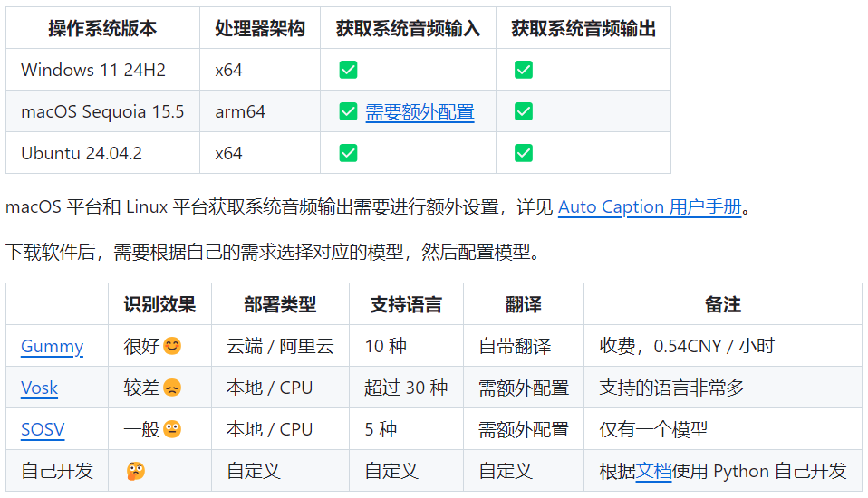Click the neutral emoji beside 一般
Screen dimensions: 868x498
tap(172, 429)
